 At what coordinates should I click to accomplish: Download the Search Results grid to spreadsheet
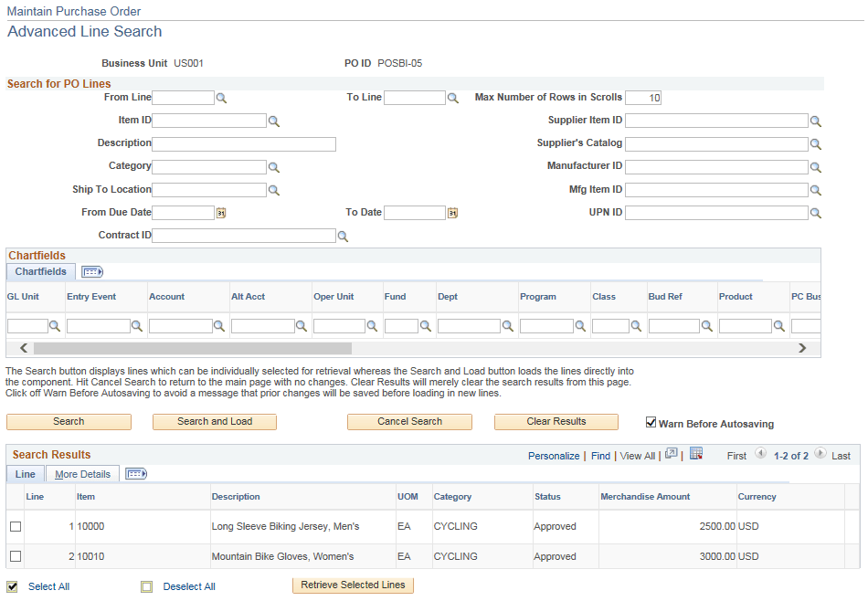pyautogui.click(x=696, y=455)
